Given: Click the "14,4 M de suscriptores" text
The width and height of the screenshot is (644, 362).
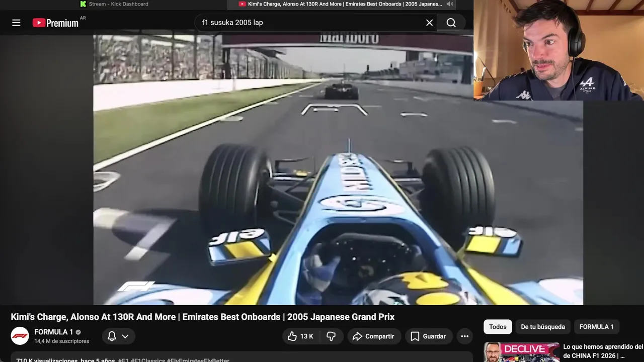Looking at the screenshot, I should point(62,341).
